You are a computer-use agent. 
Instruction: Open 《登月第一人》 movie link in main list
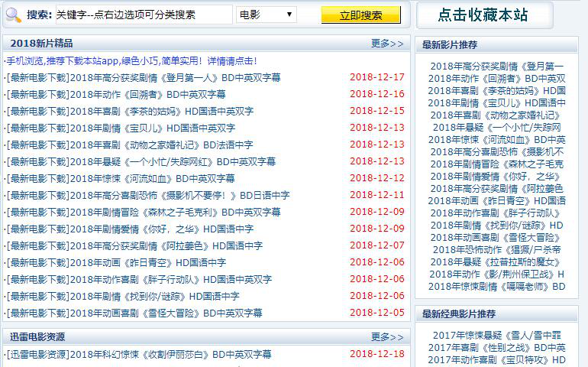point(176,77)
